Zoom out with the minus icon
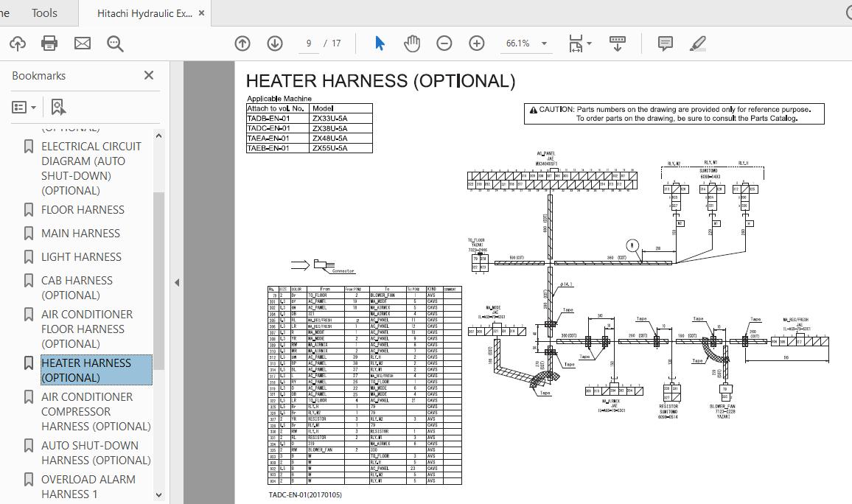Viewport: 852px width, 504px height. click(x=444, y=43)
